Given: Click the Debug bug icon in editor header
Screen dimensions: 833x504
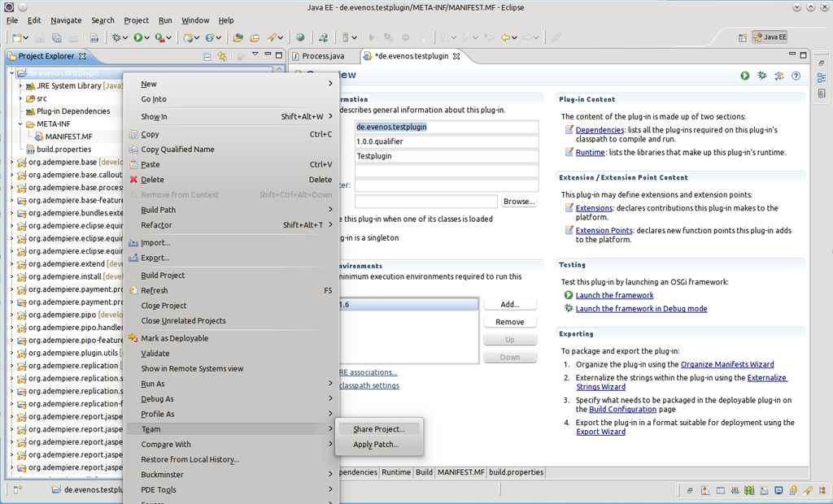Looking at the screenshot, I should click(762, 76).
